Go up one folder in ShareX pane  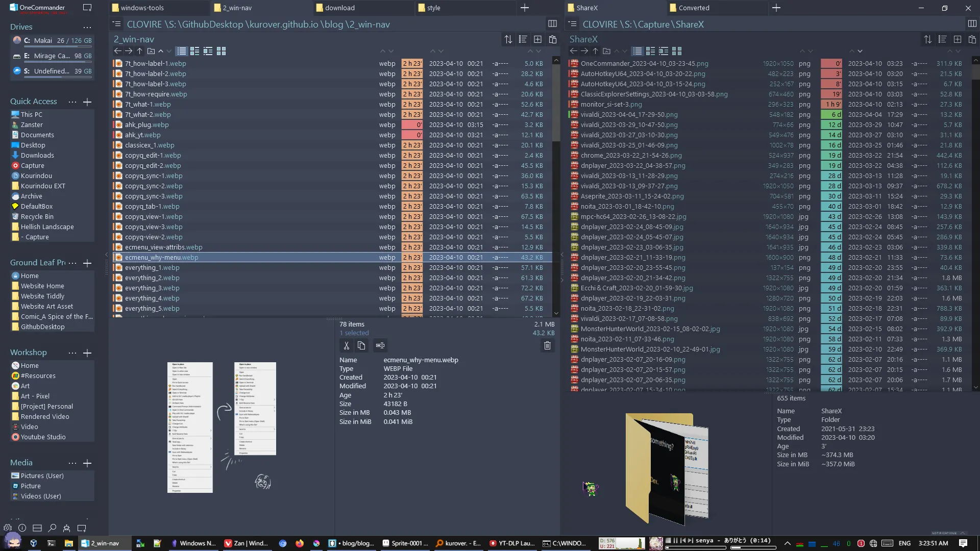[595, 51]
